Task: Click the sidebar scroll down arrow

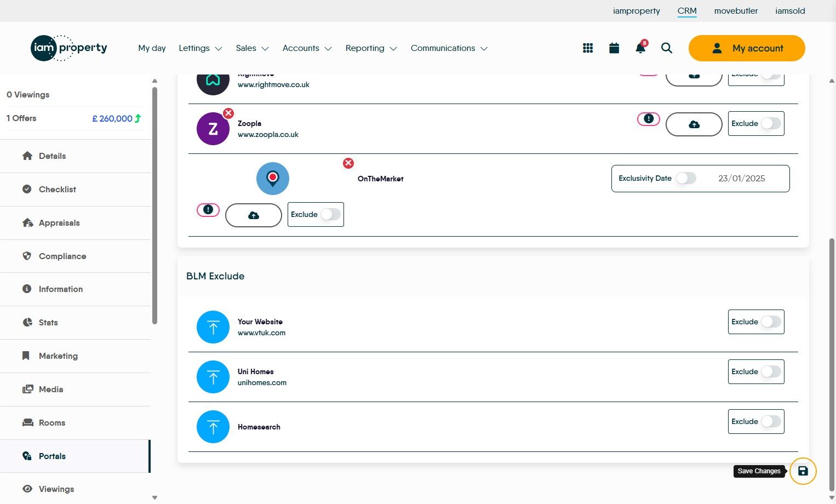Action: coord(154,498)
